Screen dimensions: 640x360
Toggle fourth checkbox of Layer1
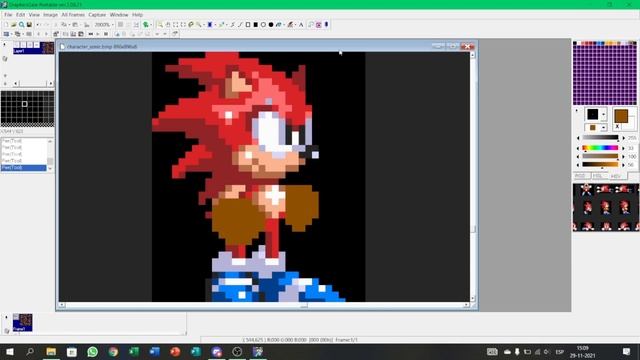tap(36, 44)
